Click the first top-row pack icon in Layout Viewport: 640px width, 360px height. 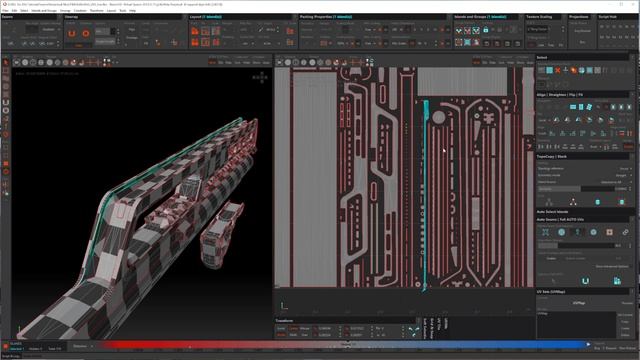coord(195,31)
